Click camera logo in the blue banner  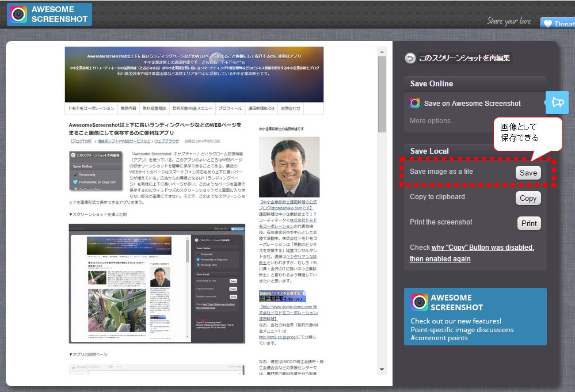(x=420, y=302)
